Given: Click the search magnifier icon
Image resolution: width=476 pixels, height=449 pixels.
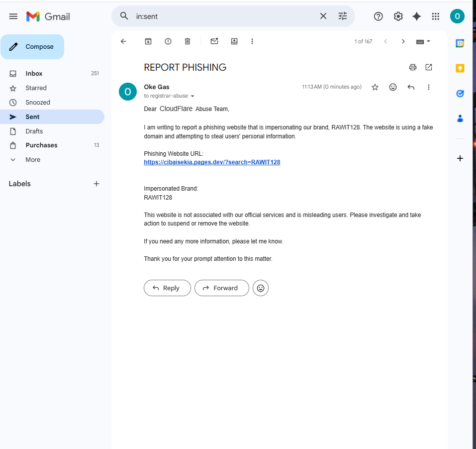Looking at the screenshot, I should [x=124, y=16].
